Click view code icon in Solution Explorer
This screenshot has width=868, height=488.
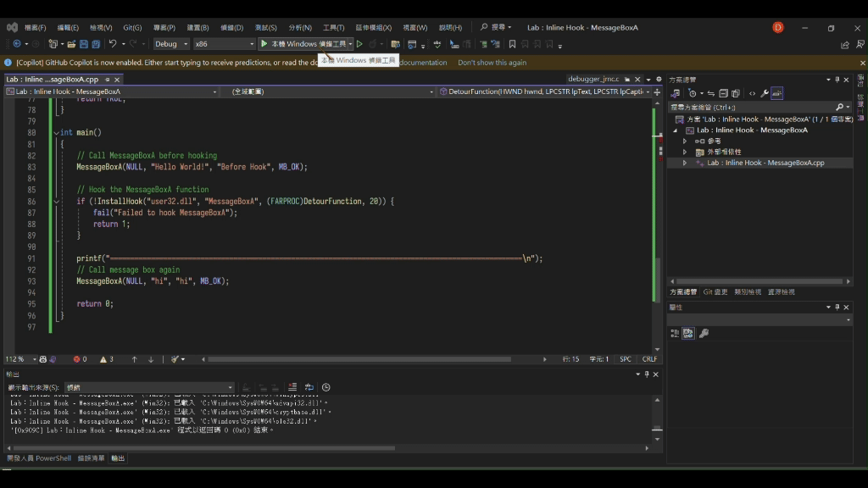click(x=753, y=93)
